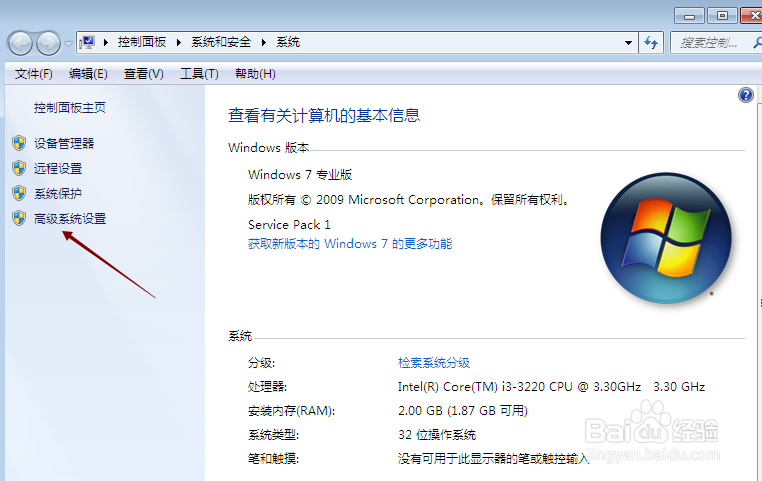The image size is (762, 481).
Task: Open 设备管理器 from the sidebar
Action: pos(64,143)
